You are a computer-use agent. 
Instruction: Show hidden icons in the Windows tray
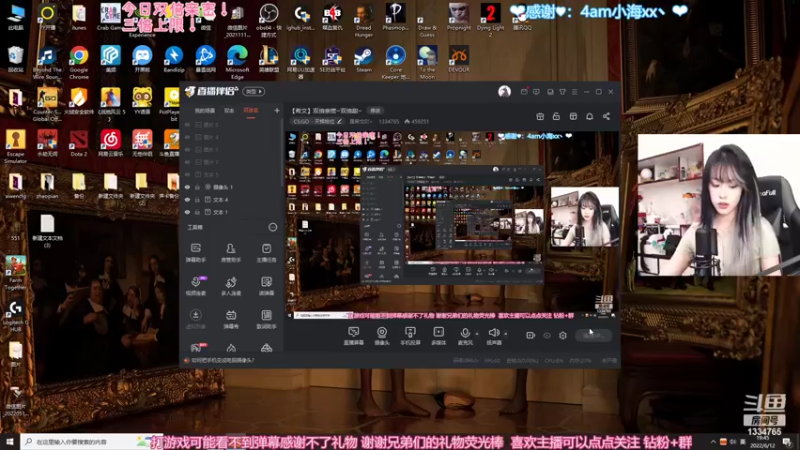point(713,441)
